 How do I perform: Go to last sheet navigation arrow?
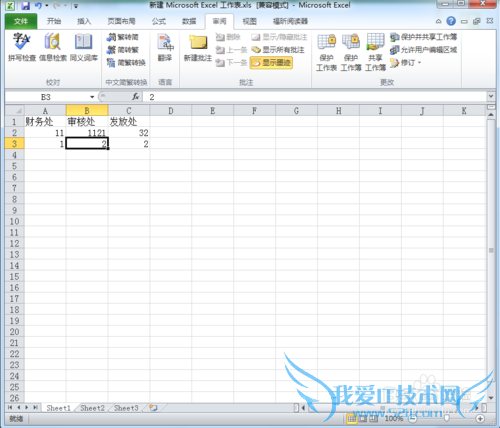click(x=35, y=408)
